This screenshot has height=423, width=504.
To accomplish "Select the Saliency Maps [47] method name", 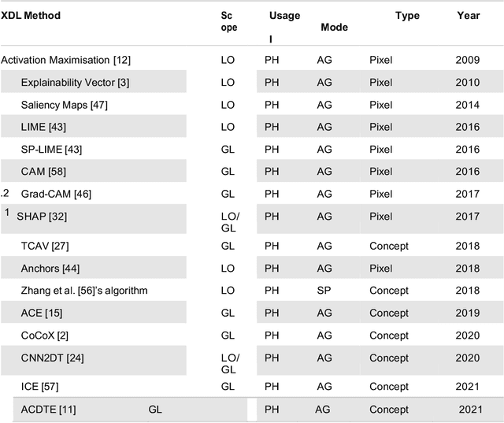I will click(66, 104).
